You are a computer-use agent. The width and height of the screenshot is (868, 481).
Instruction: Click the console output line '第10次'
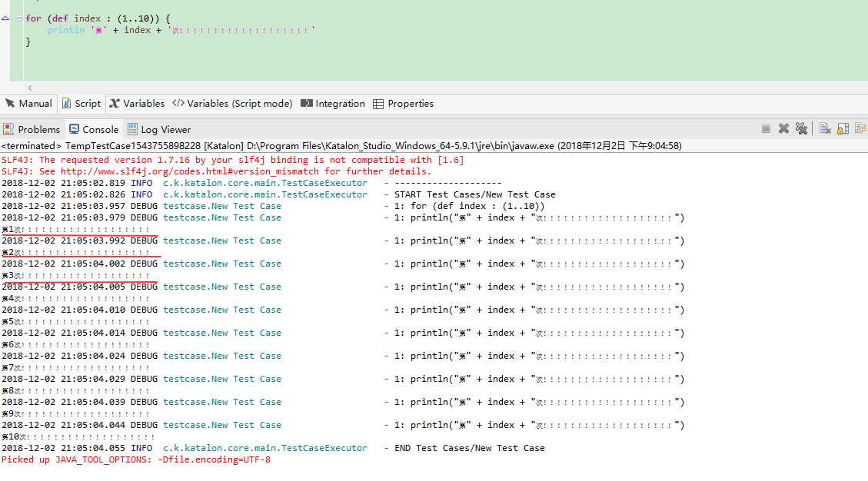(78, 436)
